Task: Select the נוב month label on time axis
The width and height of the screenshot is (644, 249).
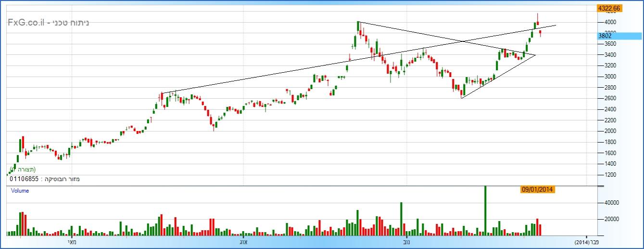Action: [406, 242]
